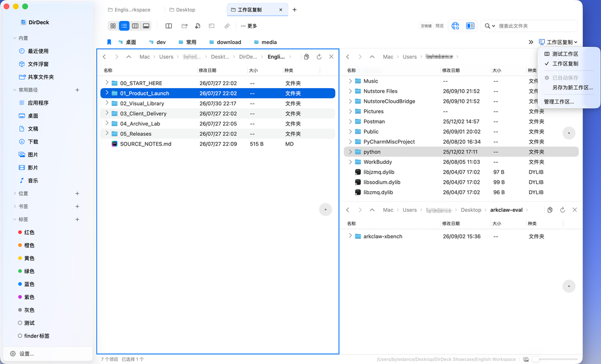Open the dev bookmark folder

pyautogui.click(x=157, y=42)
